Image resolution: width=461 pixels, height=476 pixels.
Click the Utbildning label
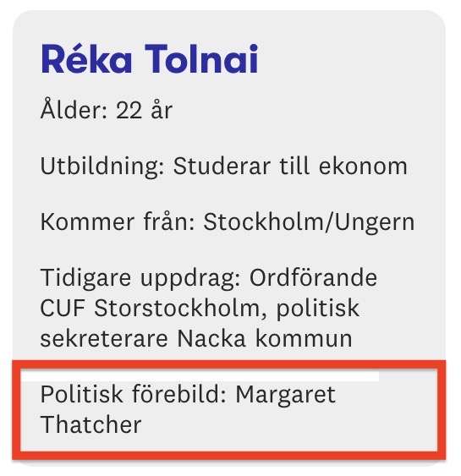click(x=102, y=167)
